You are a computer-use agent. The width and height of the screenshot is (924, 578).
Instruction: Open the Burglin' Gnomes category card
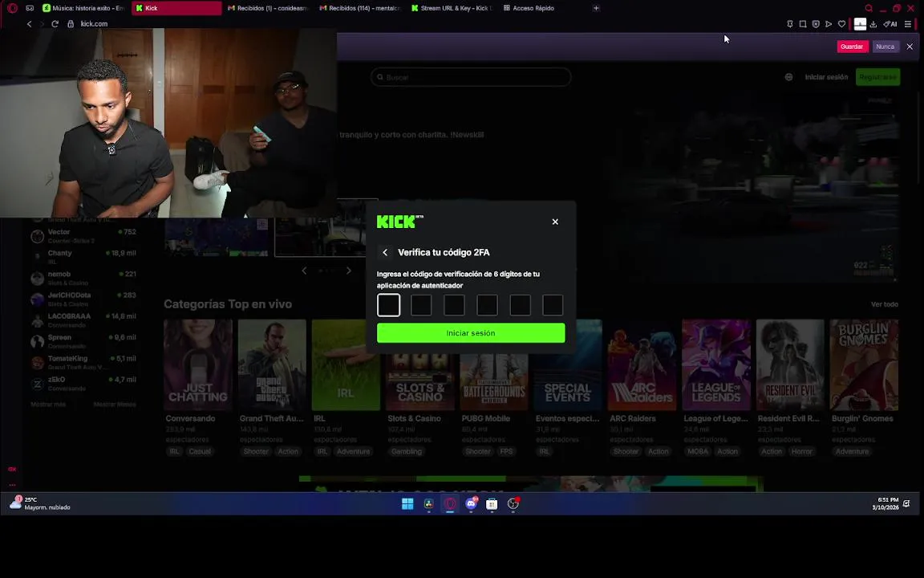click(864, 365)
